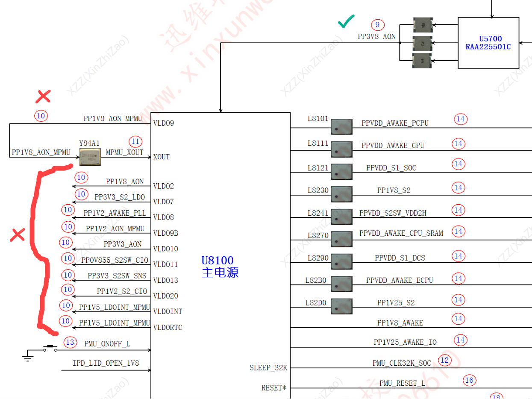Screen dimensions: 532x399
Task: Click the VLDO2 pin label
Action: click(164, 186)
